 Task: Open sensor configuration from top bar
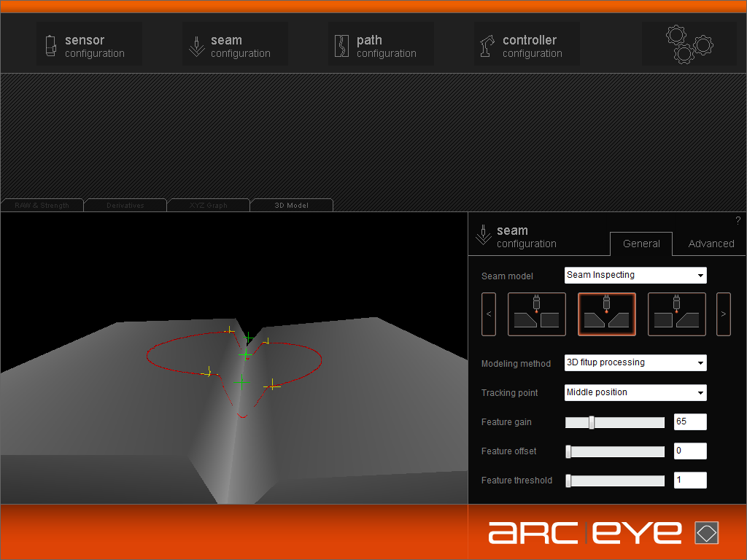pos(89,45)
